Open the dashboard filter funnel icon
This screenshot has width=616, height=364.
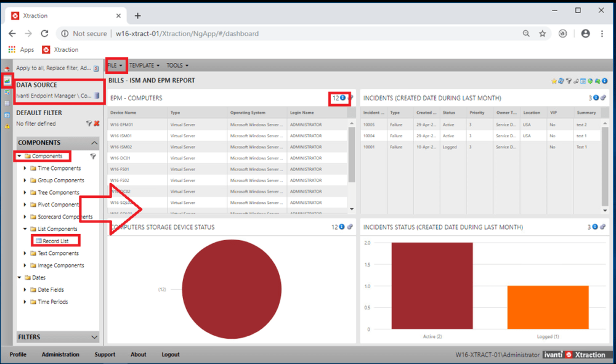[x=569, y=81]
